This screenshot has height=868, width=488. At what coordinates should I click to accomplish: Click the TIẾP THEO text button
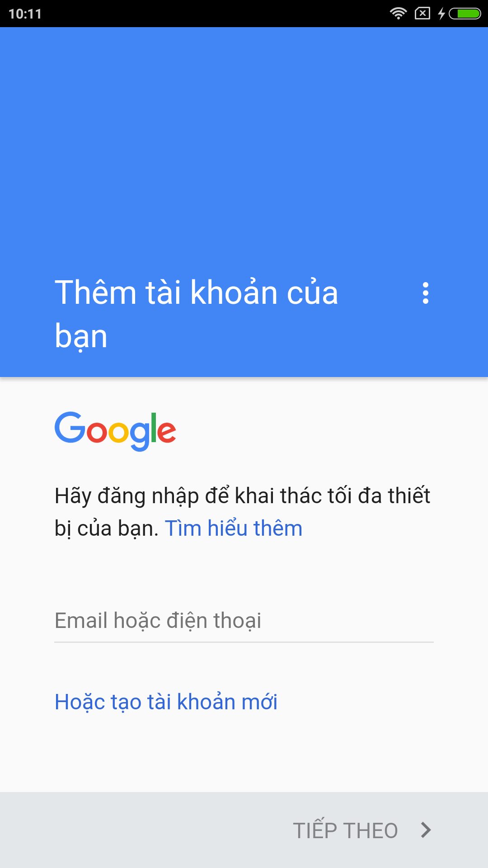[345, 830]
